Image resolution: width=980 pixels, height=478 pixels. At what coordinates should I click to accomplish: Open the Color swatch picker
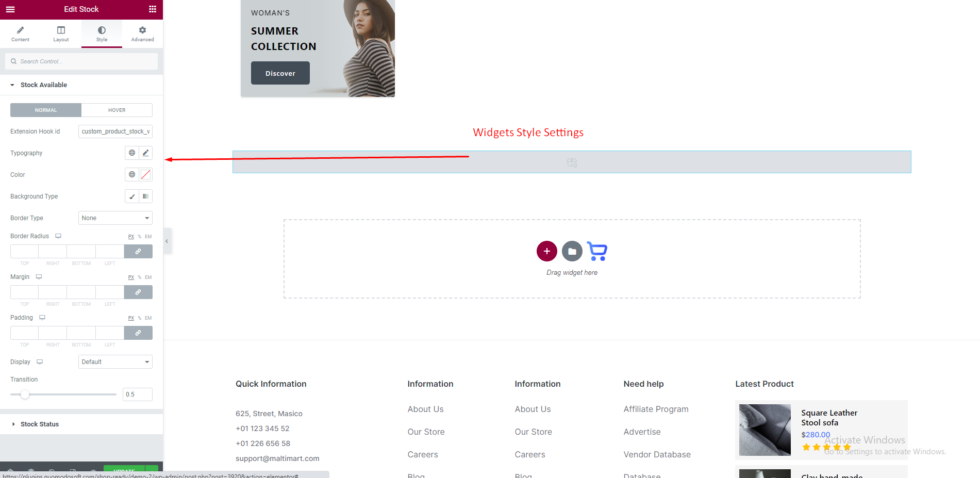[x=146, y=174]
